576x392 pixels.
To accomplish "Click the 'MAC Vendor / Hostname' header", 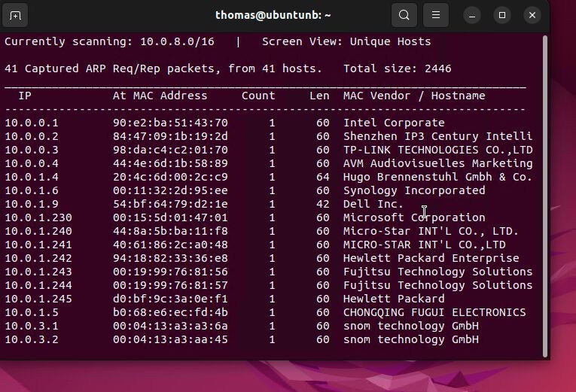I will coord(414,96).
